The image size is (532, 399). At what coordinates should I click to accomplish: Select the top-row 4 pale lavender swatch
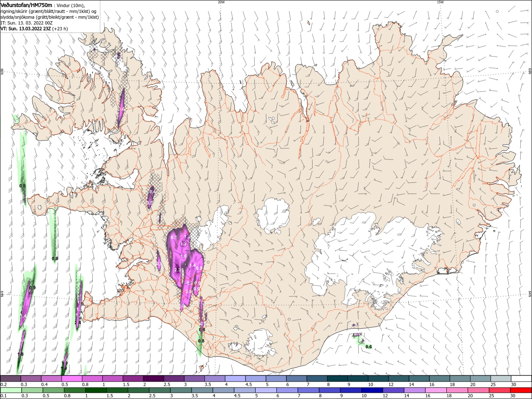[x=235, y=379]
